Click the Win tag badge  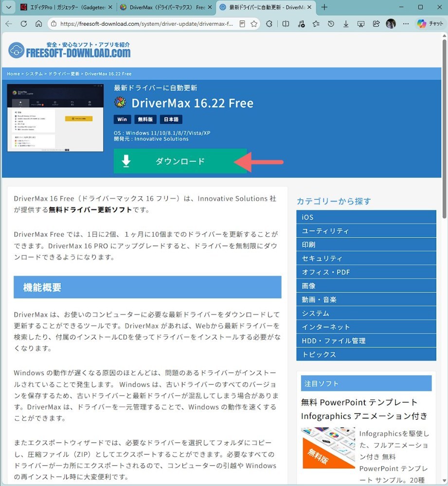pyautogui.click(x=122, y=120)
